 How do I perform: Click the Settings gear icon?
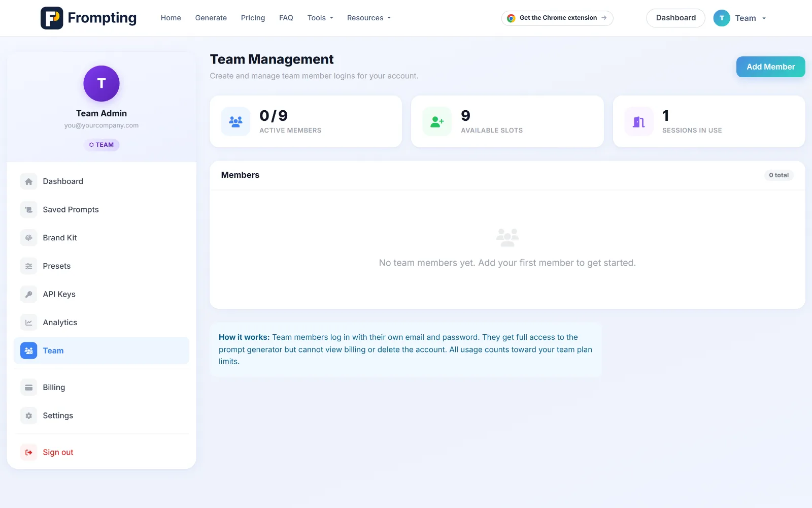(x=29, y=416)
